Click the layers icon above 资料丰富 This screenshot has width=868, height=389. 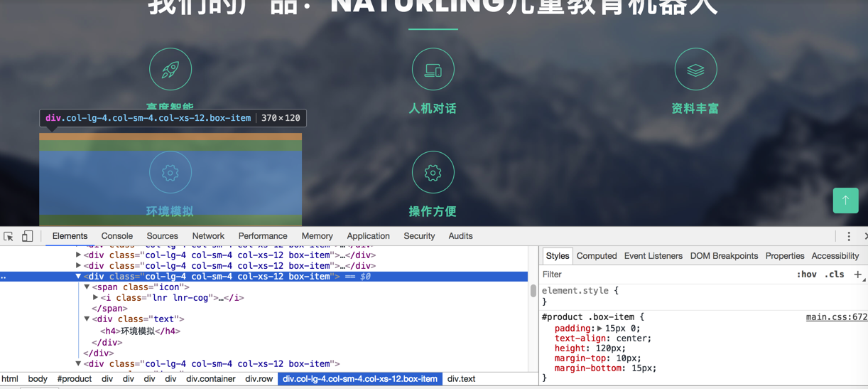[696, 70]
